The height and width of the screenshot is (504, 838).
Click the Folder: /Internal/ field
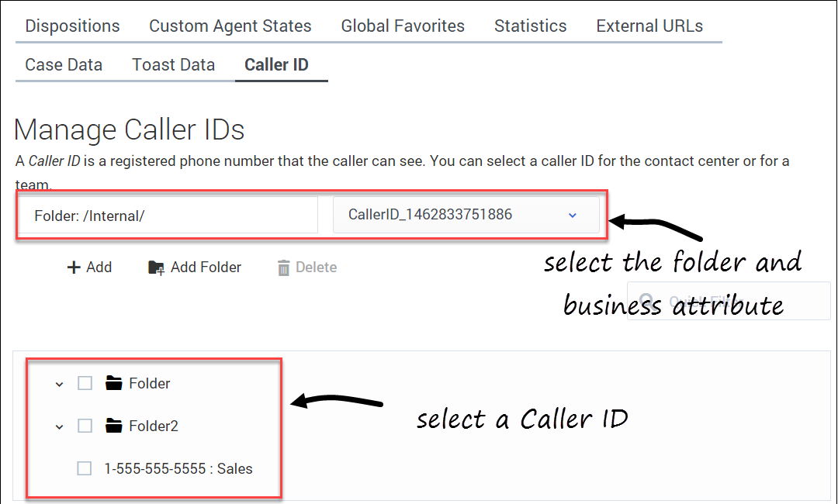click(x=168, y=215)
